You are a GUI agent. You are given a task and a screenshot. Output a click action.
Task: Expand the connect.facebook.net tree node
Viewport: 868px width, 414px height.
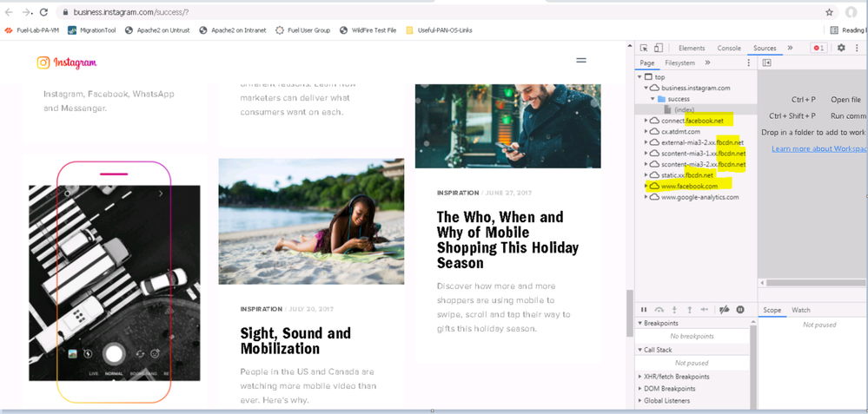tap(646, 121)
